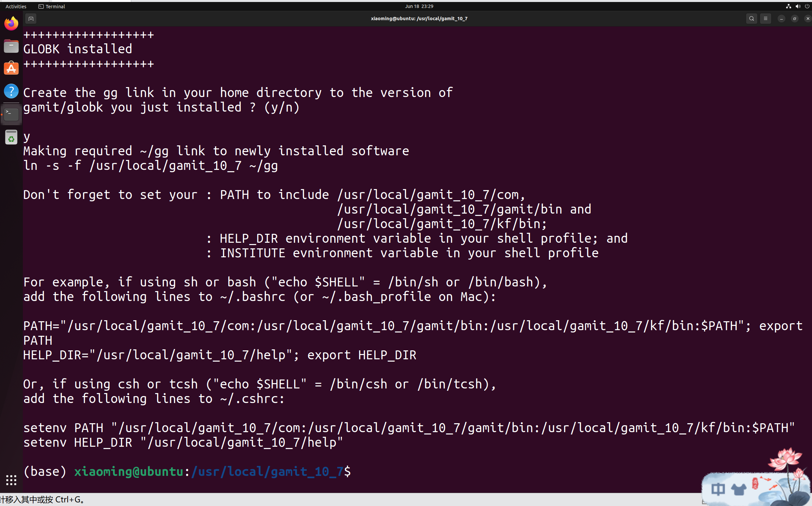The height and width of the screenshot is (506, 812).
Task: Click the Sogou seal logo on the input panel
Action: pos(755,483)
